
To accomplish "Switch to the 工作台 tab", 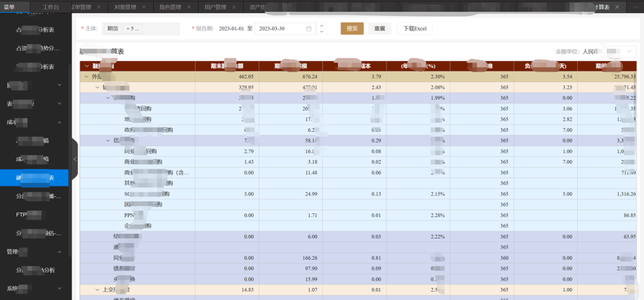I will click(51, 7).
